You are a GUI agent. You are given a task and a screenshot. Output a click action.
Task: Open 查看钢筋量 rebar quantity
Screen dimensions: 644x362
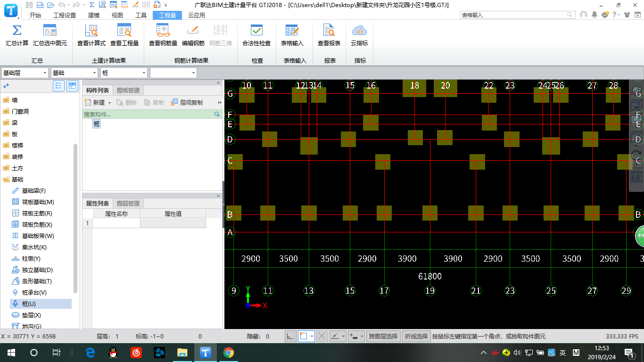[163, 35]
